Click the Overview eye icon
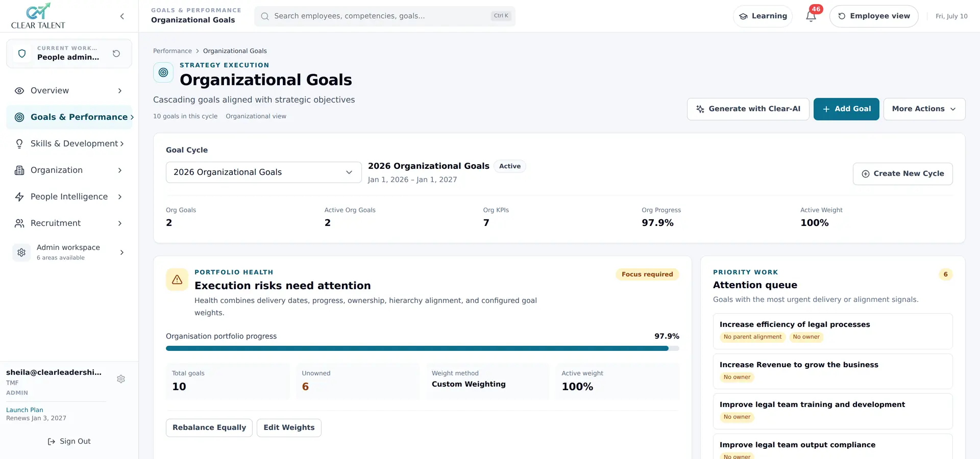The height and width of the screenshot is (459, 980). (19, 91)
